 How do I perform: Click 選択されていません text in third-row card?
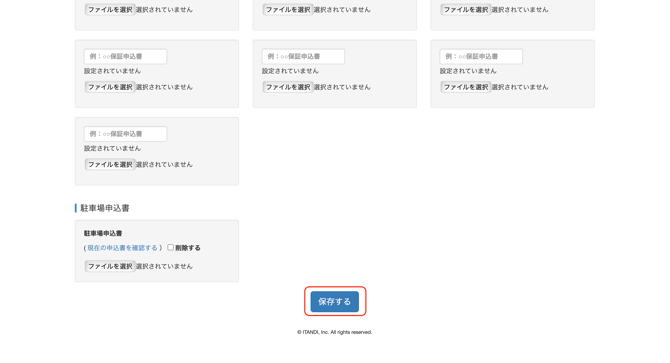165,164
